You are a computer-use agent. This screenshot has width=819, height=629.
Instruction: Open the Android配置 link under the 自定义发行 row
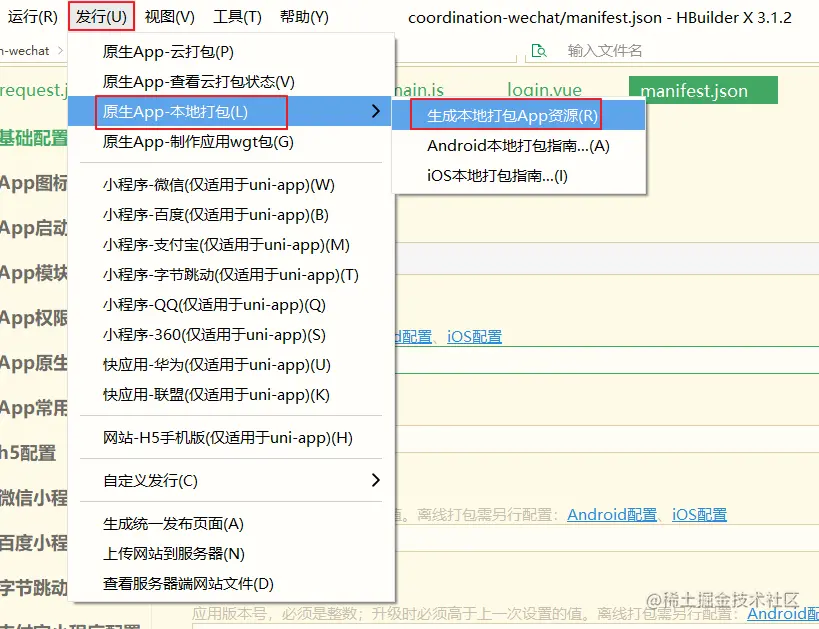612,515
